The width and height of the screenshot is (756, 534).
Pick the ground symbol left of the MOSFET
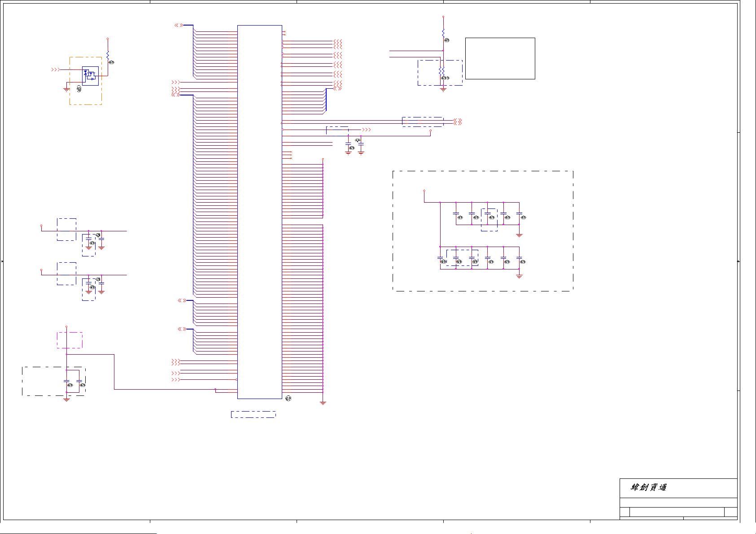pyautogui.click(x=66, y=90)
